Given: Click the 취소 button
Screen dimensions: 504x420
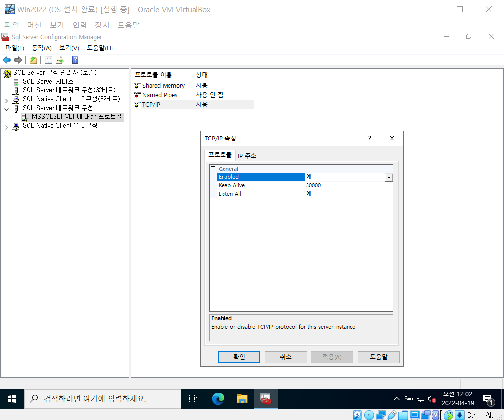Looking at the screenshot, I should pos(286,357).
